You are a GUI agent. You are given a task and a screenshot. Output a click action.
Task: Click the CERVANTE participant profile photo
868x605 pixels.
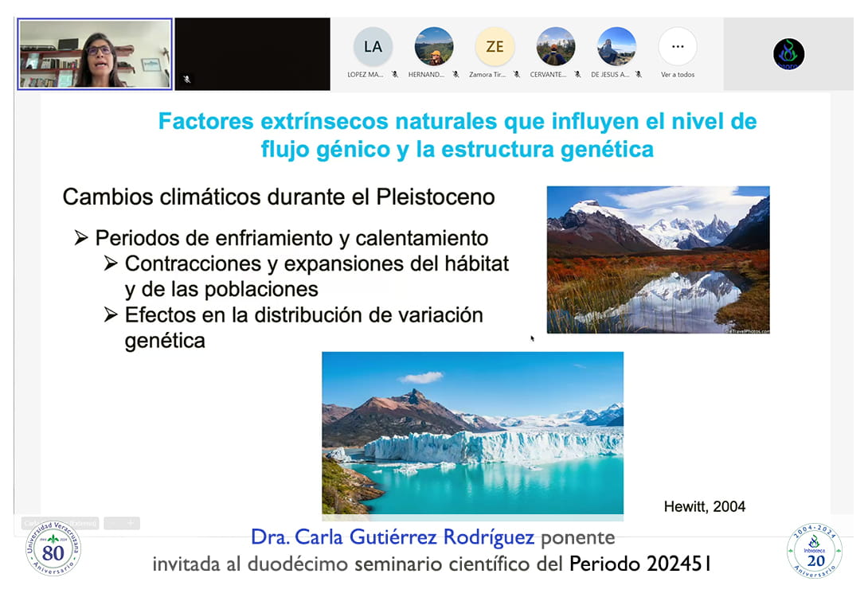pos(556,47)
